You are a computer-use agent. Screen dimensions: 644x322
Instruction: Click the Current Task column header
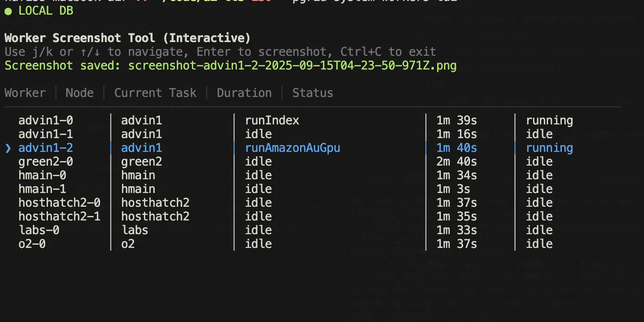point(155,92)
